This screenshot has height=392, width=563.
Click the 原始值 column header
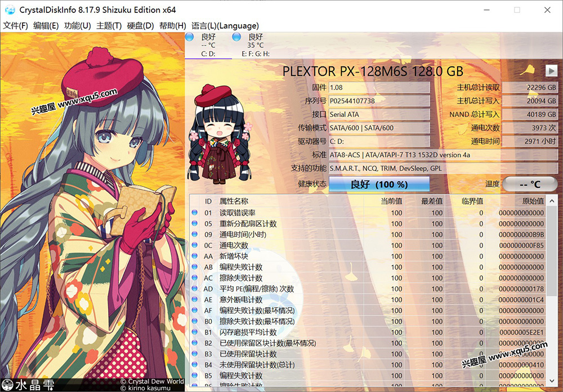pyautogui.click(x=533, y=201)
